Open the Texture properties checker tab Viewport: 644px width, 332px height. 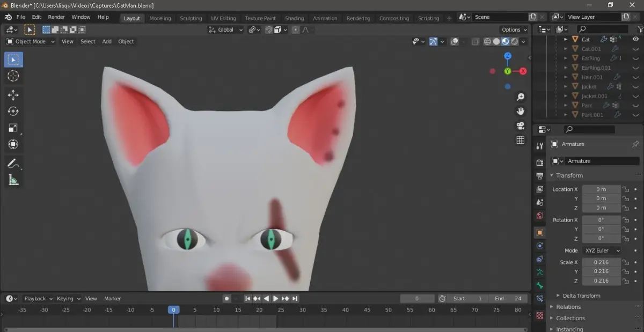click(540, 316)
